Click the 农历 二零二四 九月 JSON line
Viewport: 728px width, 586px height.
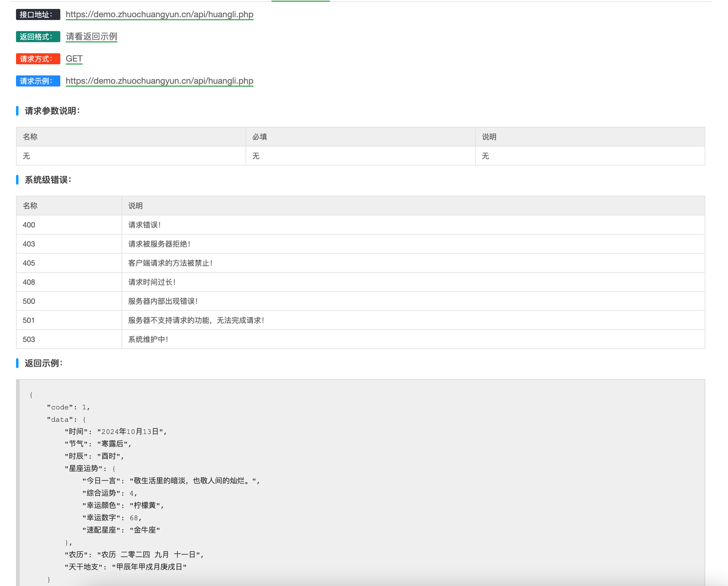[134, 555]
